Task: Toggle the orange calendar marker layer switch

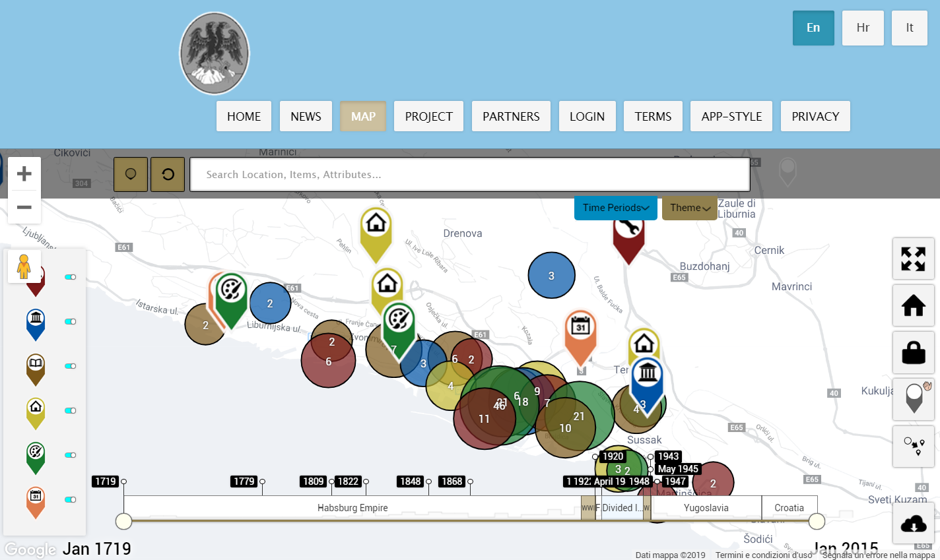Action: coord(70,500)
